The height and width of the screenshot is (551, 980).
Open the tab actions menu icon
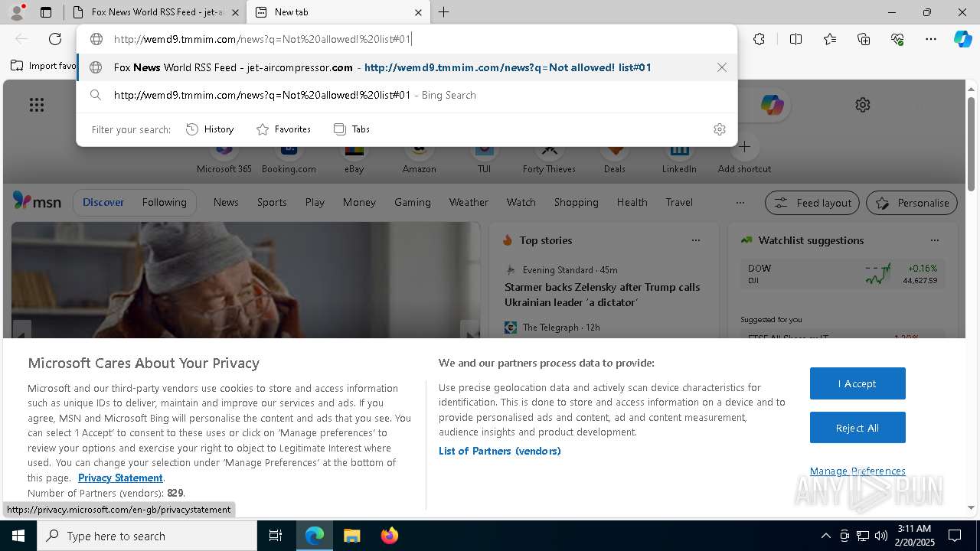[46, 12]
